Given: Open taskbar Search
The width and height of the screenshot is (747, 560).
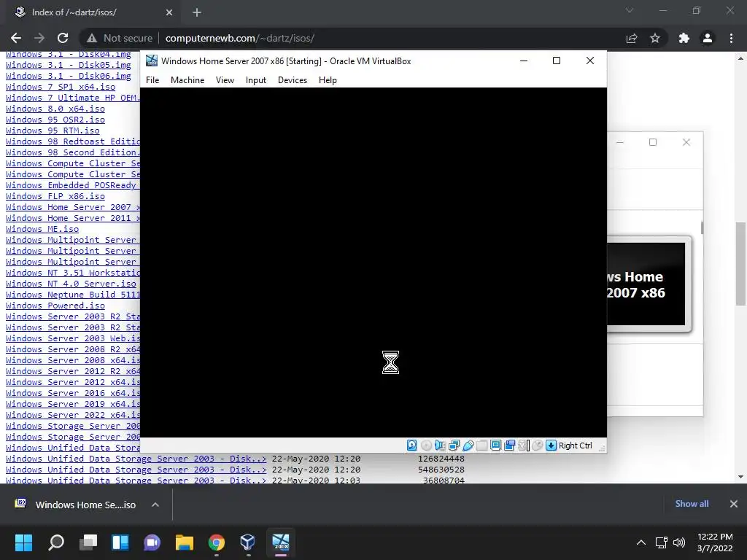Looking at the screenshot, I should click(55, 542).
